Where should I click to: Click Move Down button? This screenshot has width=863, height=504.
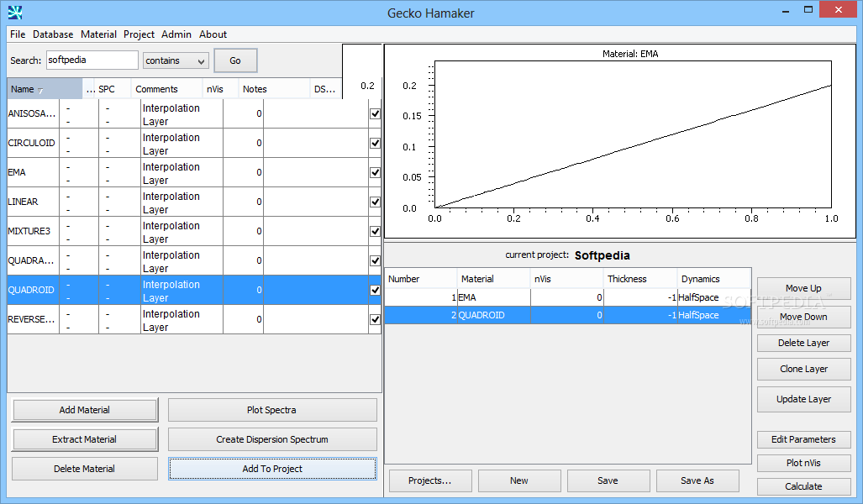(x=803, y=317)
